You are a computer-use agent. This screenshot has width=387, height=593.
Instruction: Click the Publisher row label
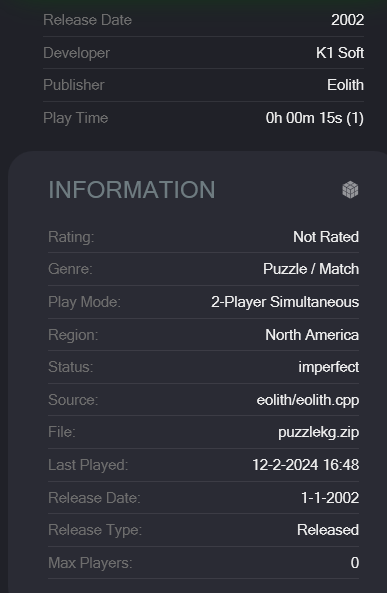(x=74, y=85)
